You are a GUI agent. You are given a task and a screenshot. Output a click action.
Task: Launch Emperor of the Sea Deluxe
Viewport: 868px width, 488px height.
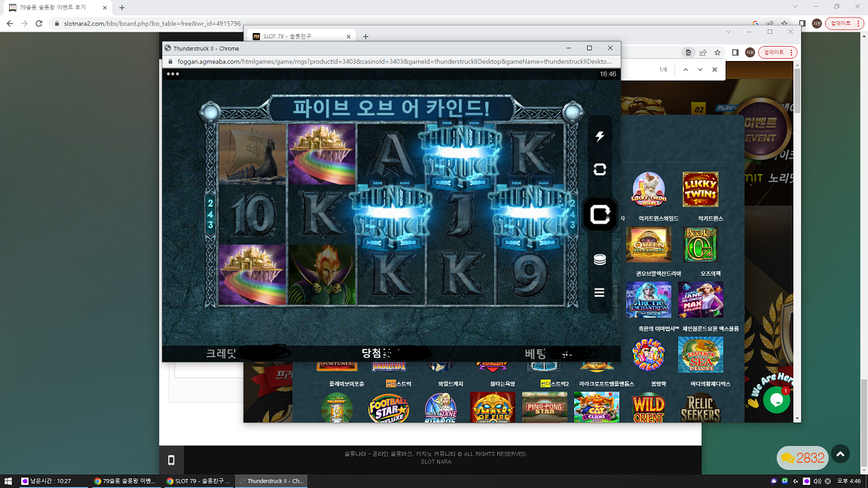(700, 355)
